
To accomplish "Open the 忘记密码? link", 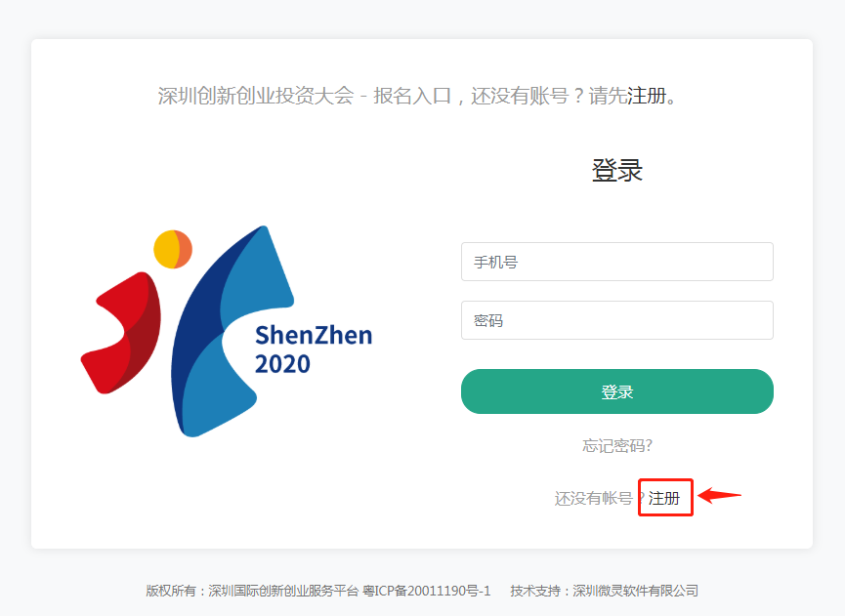I will click(x=616, y=445).
